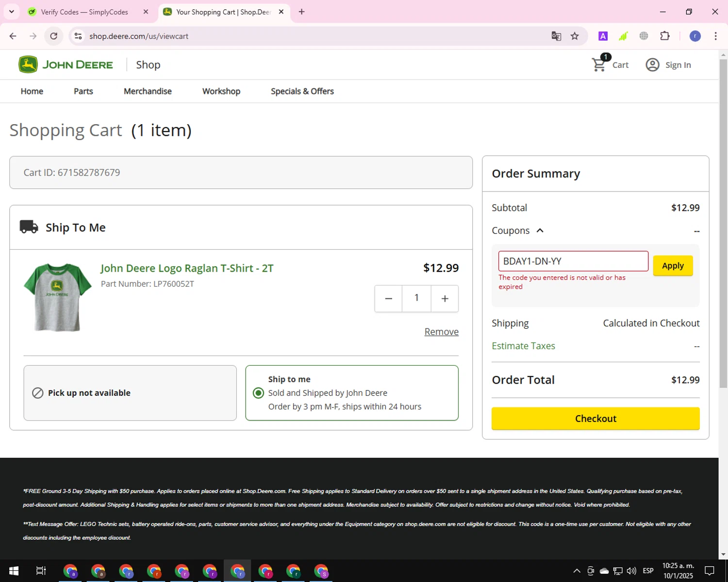Open Chrome three-dot menu

tap(715, 36)
